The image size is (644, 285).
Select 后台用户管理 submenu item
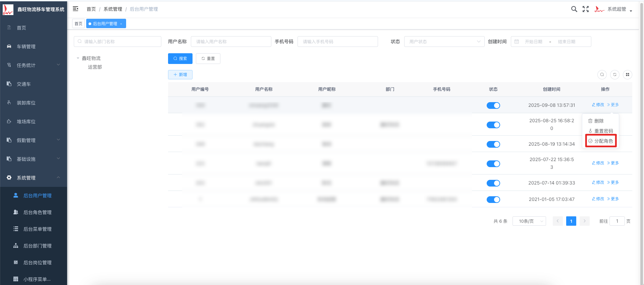pos(34,196)
